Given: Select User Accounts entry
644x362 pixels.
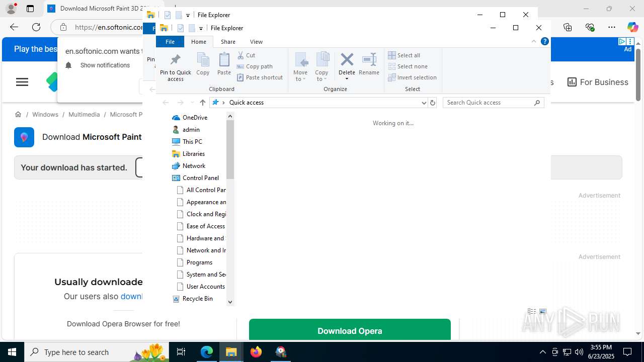Looking at the screenshot, I should pyautogui.click(x=201, y=287).
